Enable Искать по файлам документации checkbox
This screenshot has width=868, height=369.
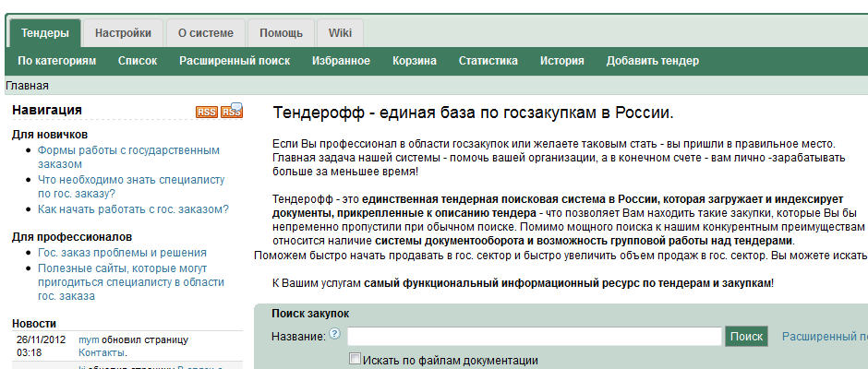coord(356,359)
